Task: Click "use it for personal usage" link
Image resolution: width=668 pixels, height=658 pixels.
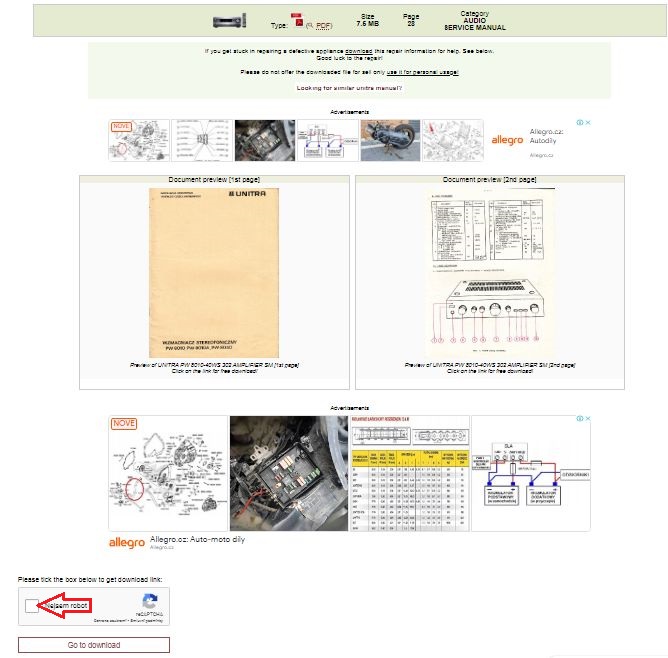Action: 422,72
